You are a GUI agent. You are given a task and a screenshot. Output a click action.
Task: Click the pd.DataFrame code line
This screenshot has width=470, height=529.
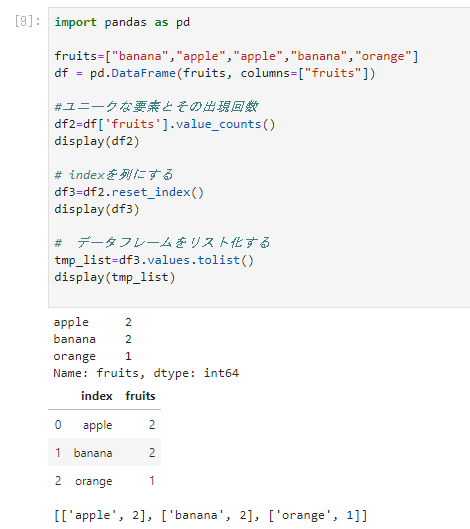coord(215,73)
